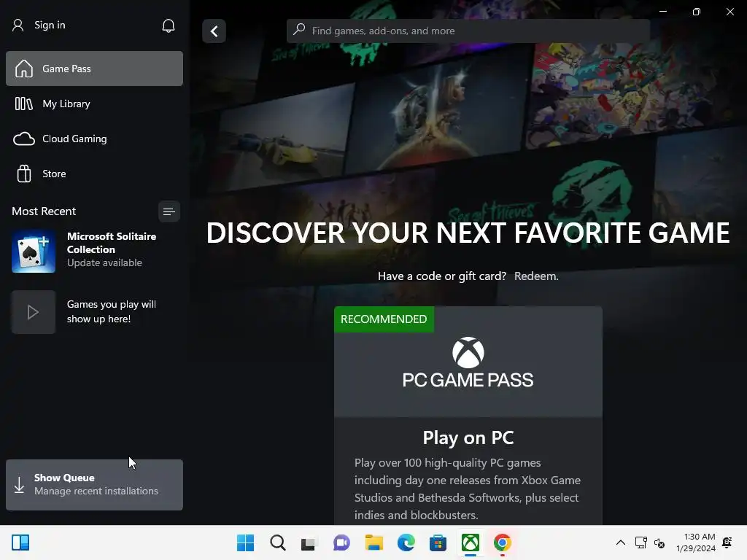The image size is (747, 560).
Task: Click the Store shopping bag icon
Action: 24,174
